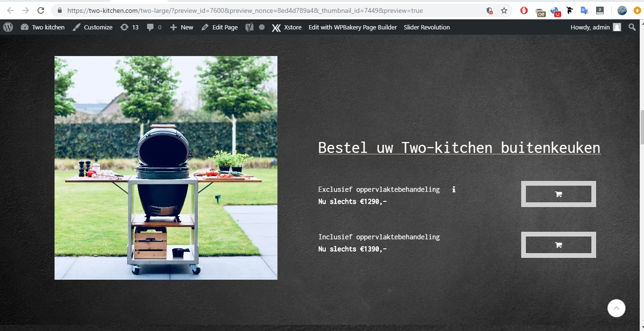The image size is (644, 331).
Task: Click the grey Yoast status dot
Action: tap(262, 27)
